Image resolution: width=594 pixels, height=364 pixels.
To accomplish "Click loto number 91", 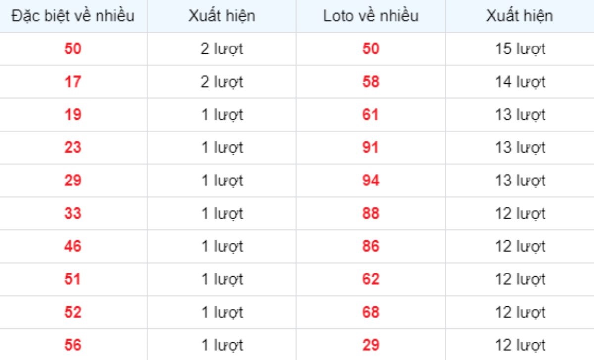I will [x=371, y=147].
